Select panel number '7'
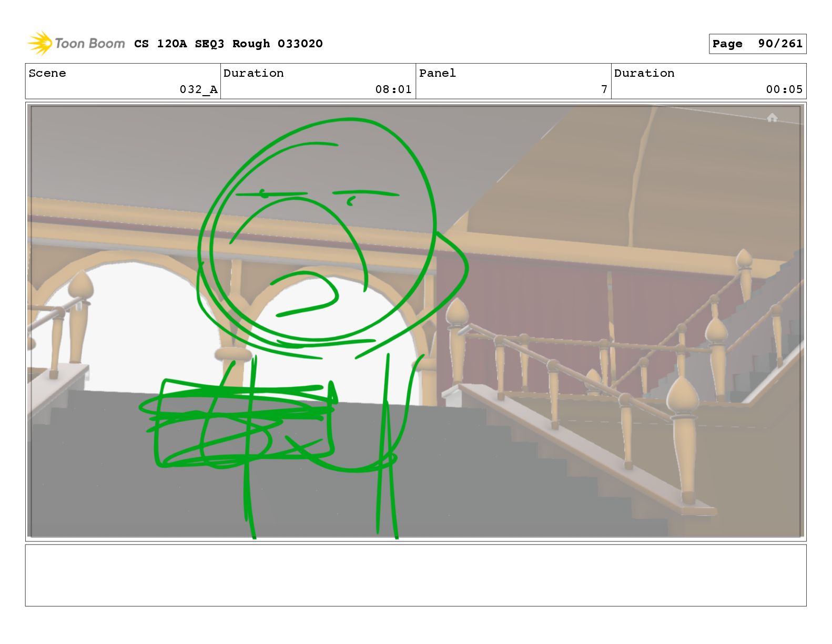 pyautogui.click(x=604, y=89)
